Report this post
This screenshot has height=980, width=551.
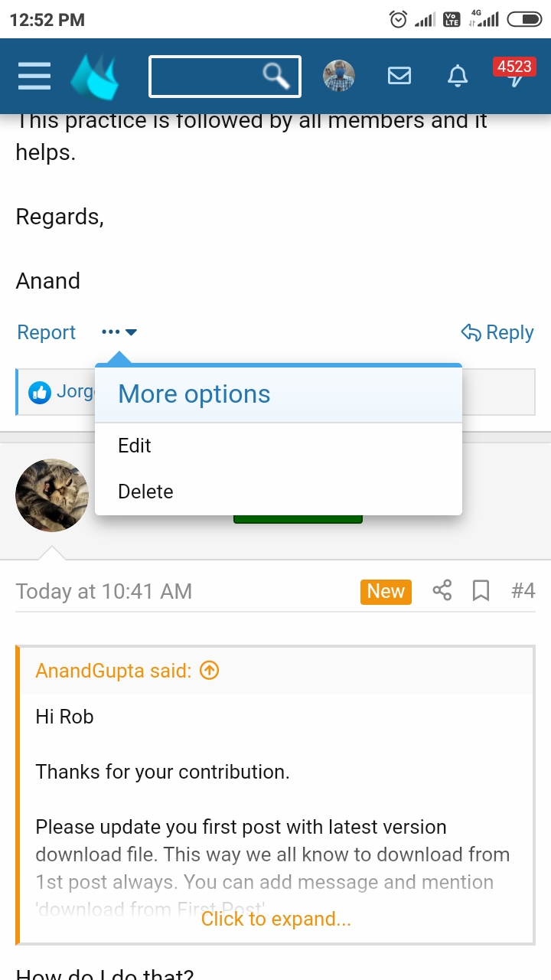[x=47, y=332]
